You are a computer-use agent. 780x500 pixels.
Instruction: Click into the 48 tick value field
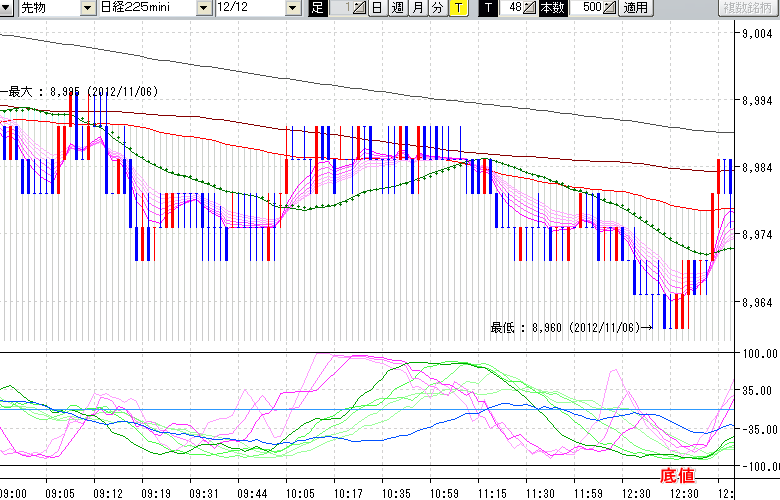pos(511,8)
